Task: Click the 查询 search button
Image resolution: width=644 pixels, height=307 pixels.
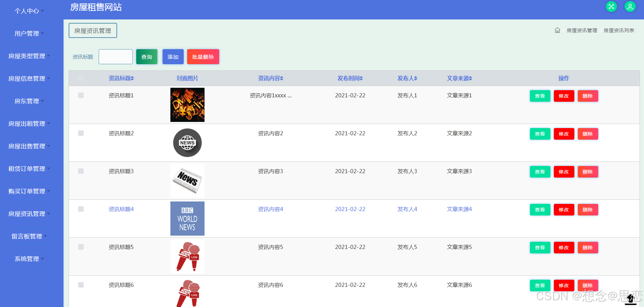Action: point(147,57)
